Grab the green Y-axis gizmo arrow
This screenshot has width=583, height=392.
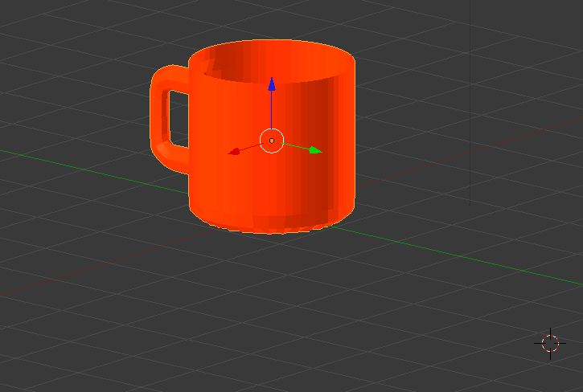(x=315, y=150)
